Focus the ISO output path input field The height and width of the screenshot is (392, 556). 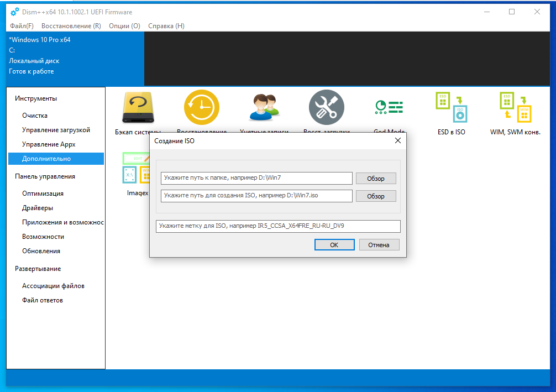point(256,196)
